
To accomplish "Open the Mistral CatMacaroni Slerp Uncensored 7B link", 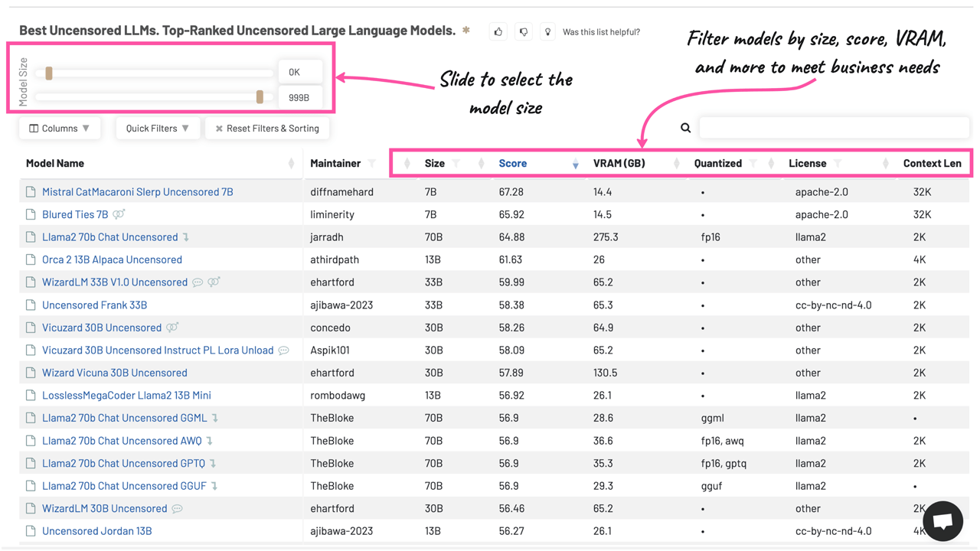I will pyautogui.click(x=137, y=192).
